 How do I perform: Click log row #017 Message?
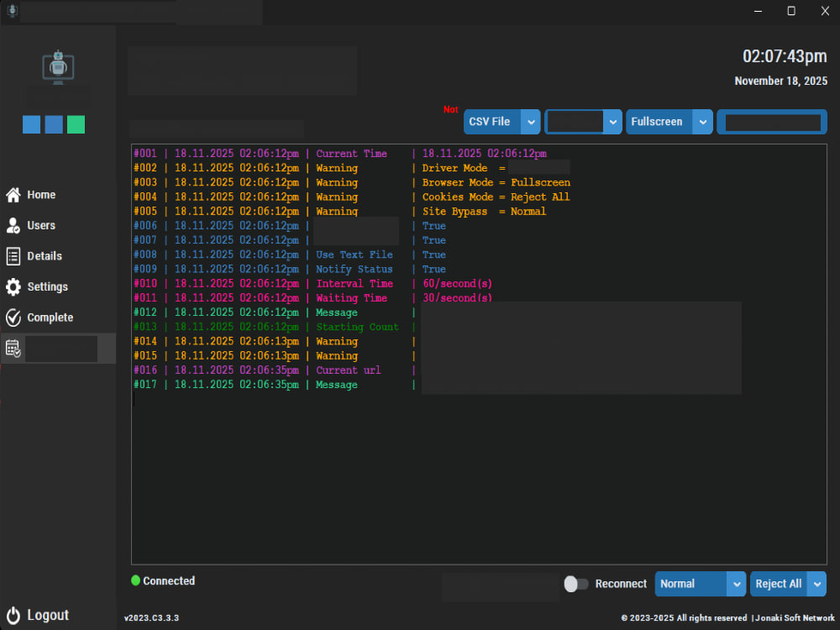(x=275, y=386)
